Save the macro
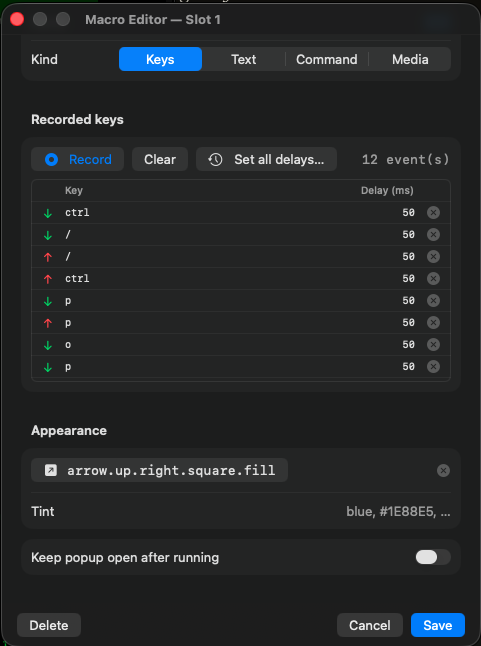This screenshot has width=481, height=646. pyautogui.click(x=438, y=625)
